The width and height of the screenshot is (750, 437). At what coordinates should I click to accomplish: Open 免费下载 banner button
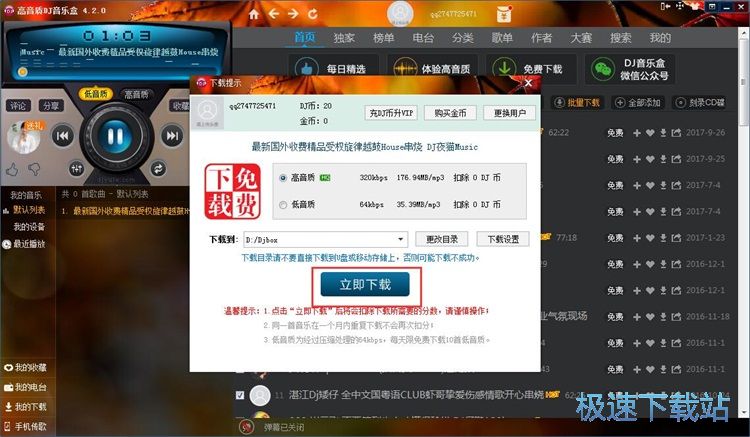[531, 69]
